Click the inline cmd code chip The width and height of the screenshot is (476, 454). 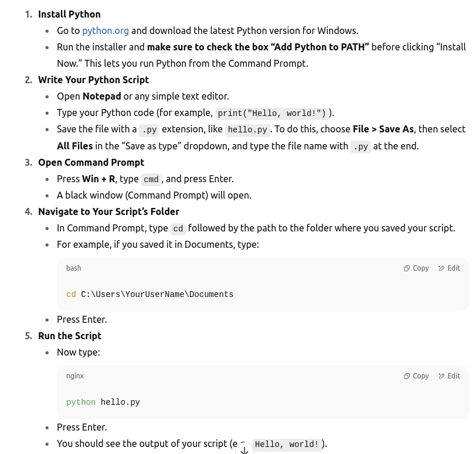pos(151,179)
